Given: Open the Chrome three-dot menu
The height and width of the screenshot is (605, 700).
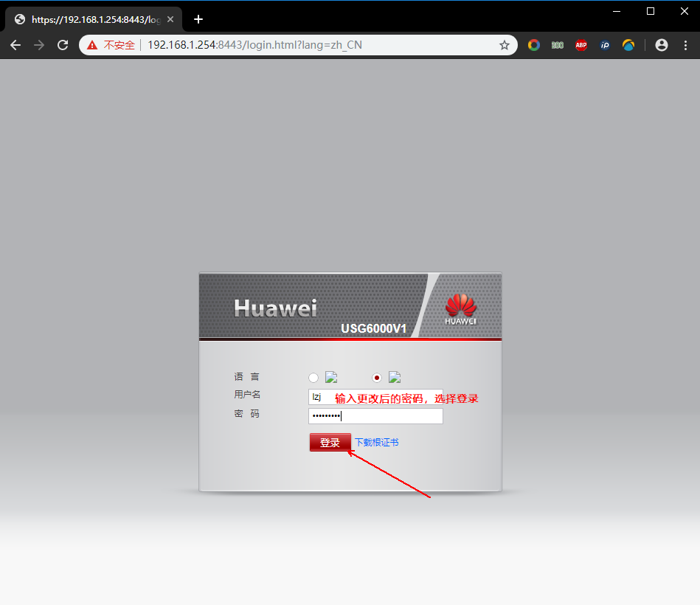Looking at the screenshot, I should (686, 45).
